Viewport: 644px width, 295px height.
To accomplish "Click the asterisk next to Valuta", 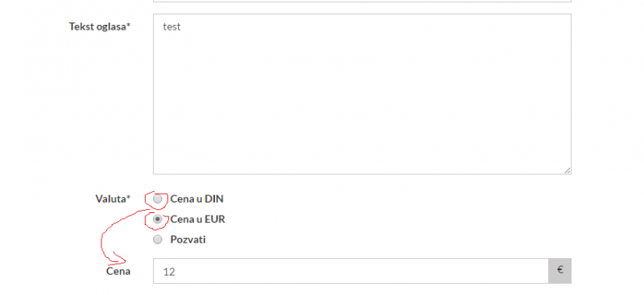I will pyautogui.click(x=128, y=198).
